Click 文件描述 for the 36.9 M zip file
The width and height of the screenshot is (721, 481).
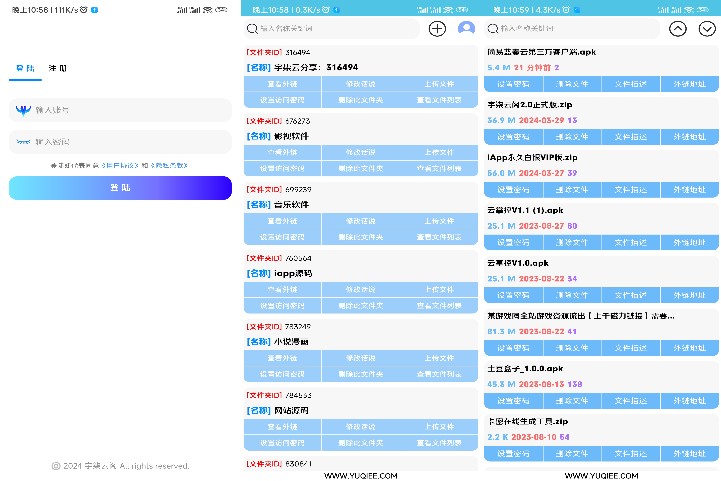[x=631, y=136]
